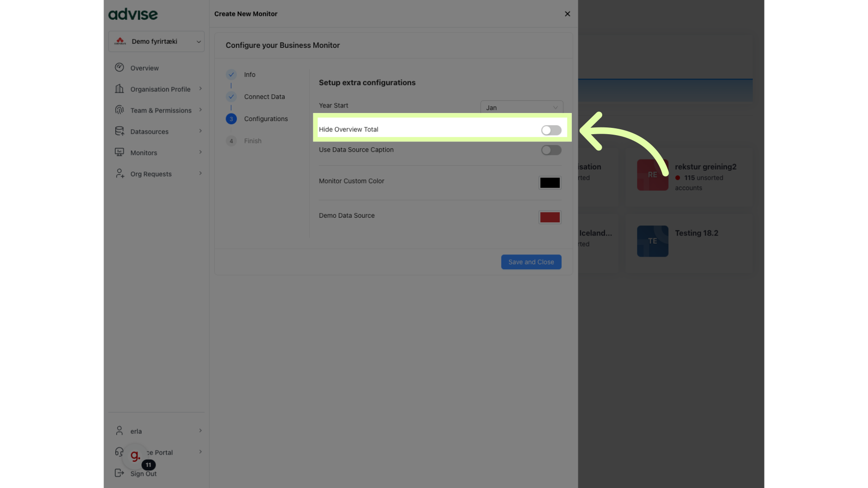Viewport: 868px width, 488px height.
Task: Select the Monitors icon
Action: tap(119, 152)
